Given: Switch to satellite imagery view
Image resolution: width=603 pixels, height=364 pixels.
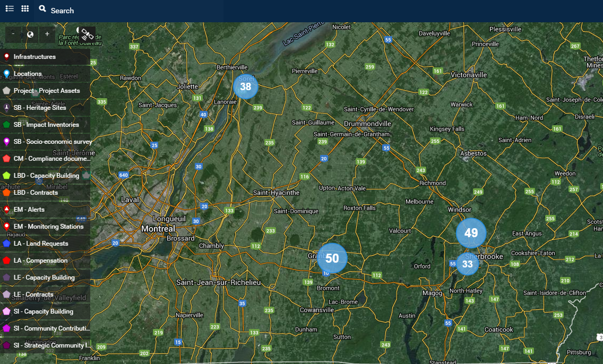Looking at the screenshot, I should click(x=87, y=34).
